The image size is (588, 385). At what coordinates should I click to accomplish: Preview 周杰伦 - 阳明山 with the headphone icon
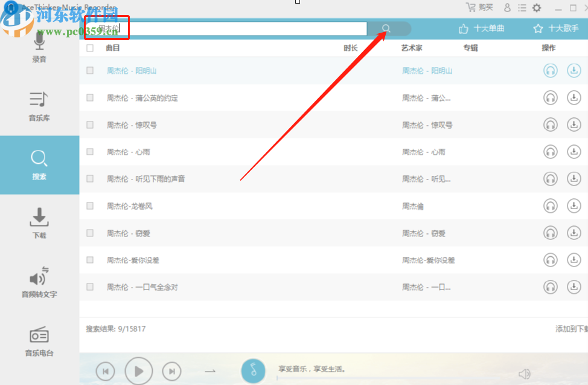tap(551, 70)
